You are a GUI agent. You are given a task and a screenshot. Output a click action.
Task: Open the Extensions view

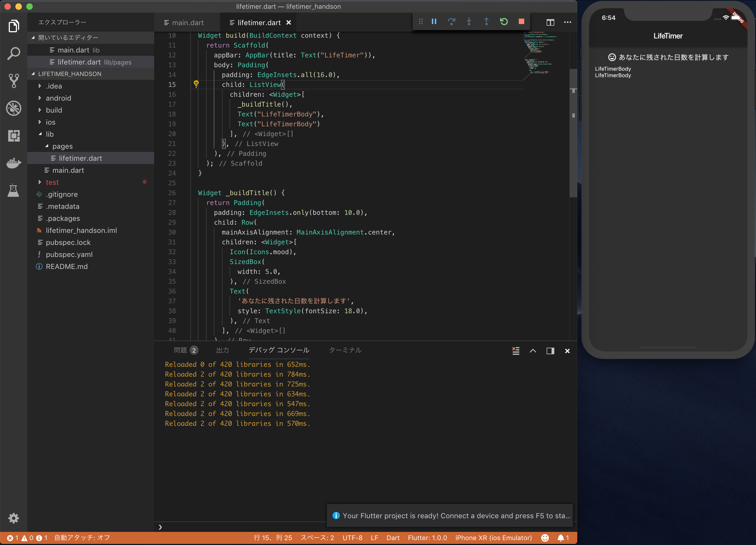click(14, 135)
